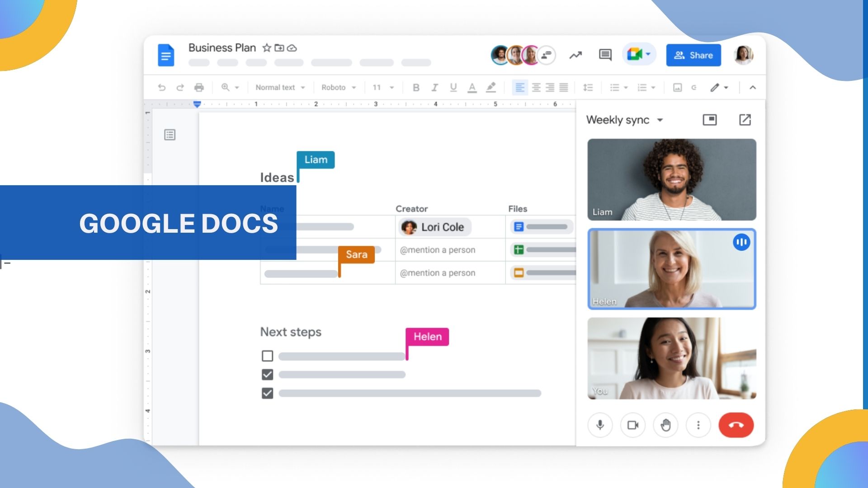Select Helen's video thumbnail

671,269
